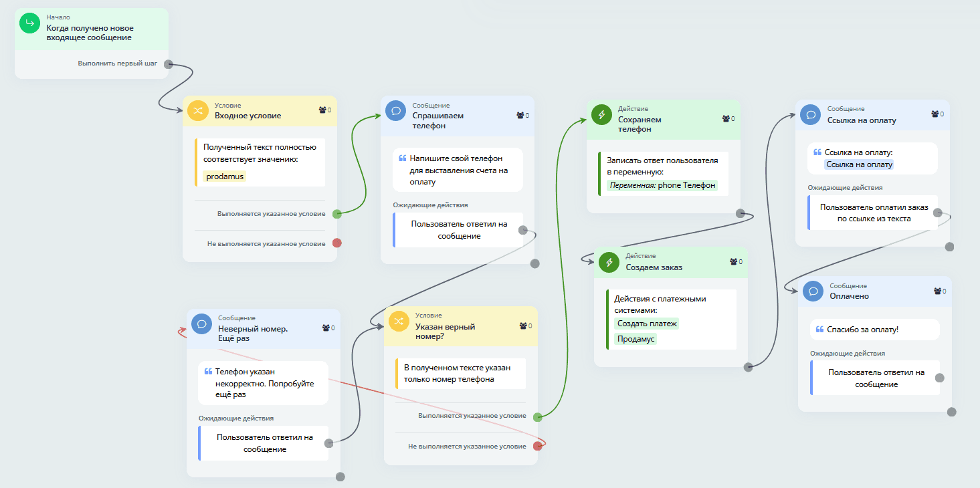Screen dimensions: 980x488
Task: Click the highlighted Ссылка на оплату variable
Action: click(859, 164)
